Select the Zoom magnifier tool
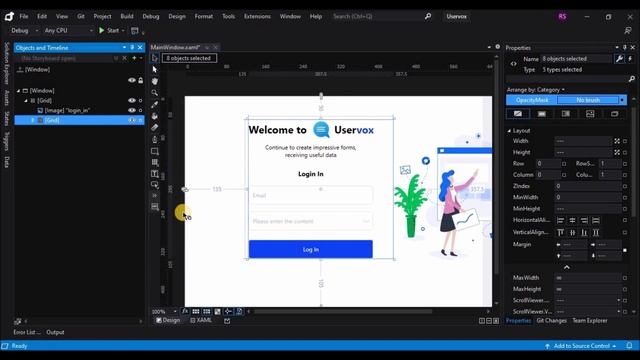Image resolution: width=640 pixels, height=360 pixels. pos(154,93)
